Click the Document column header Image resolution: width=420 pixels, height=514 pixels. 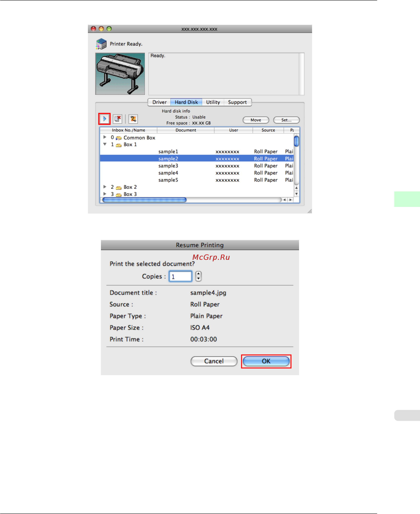186,130
